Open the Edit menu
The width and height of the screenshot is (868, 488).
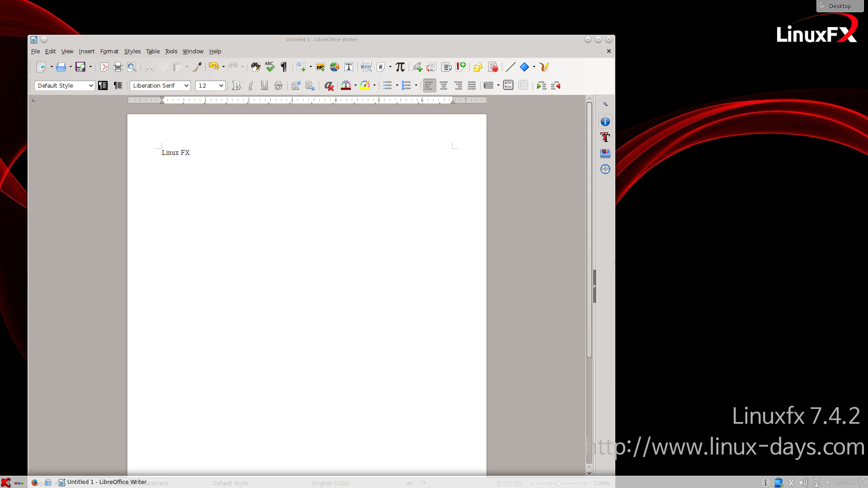coord(50,51)
